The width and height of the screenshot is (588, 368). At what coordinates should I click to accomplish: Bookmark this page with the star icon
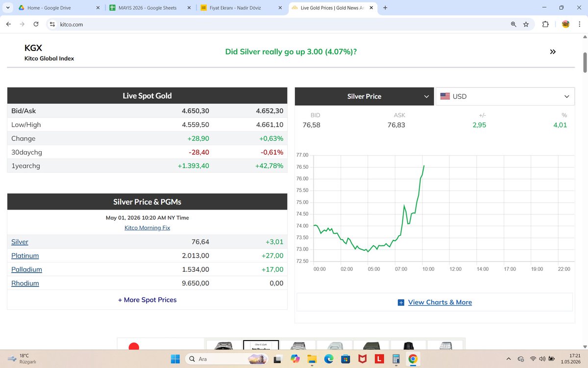coord(526,24)
